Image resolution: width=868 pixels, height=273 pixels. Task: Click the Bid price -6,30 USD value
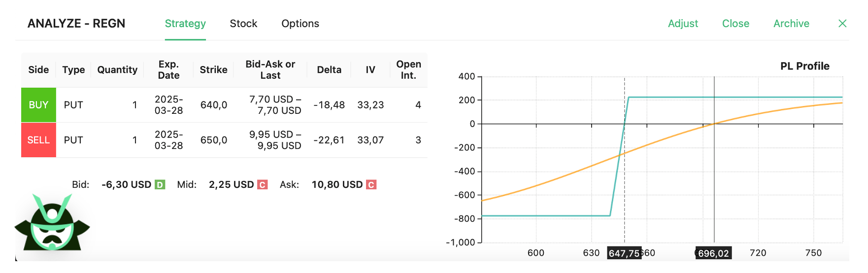click(126, 185)
